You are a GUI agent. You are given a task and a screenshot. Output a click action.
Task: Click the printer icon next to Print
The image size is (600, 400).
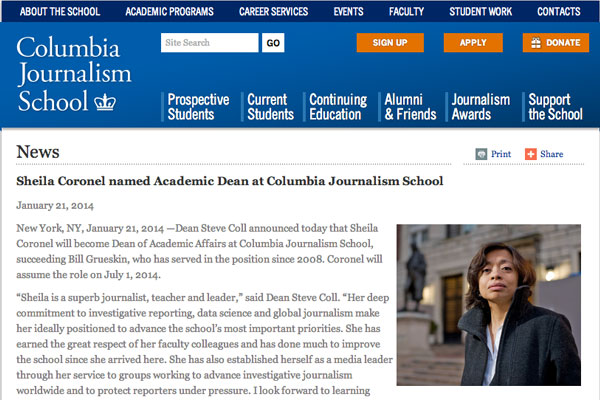(x=481, y=154)
